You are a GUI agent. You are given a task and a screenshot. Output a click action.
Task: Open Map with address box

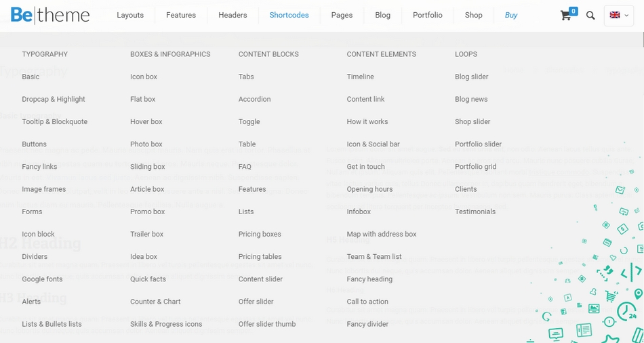coord(382,234)
